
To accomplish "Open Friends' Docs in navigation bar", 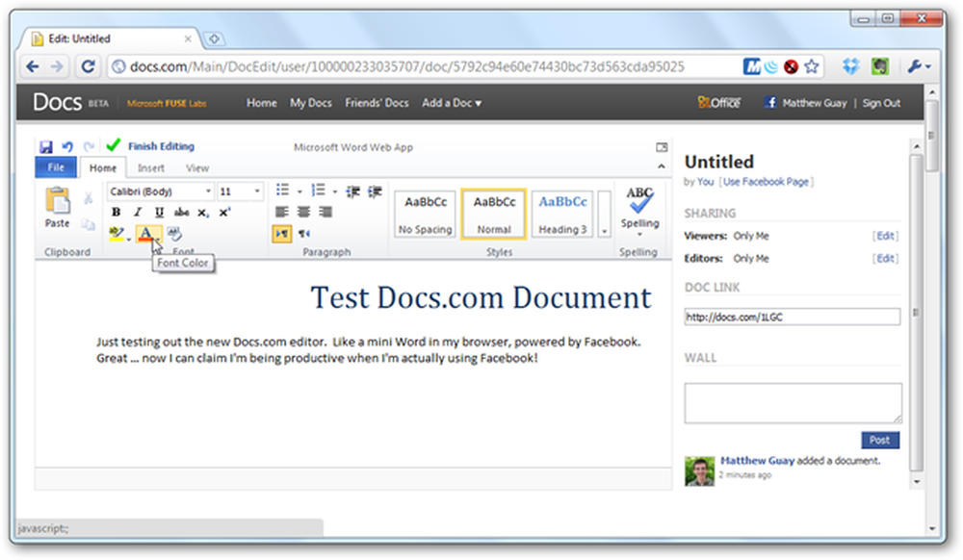I will [377, 103].
